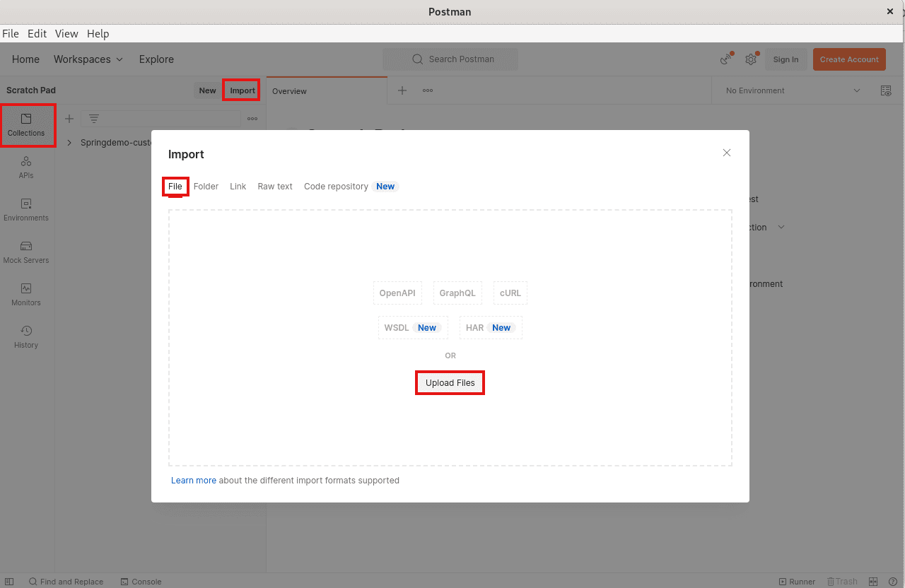Click the help question mark icon
This screenshot has height=588, width=905.
(x=893, y=582)
